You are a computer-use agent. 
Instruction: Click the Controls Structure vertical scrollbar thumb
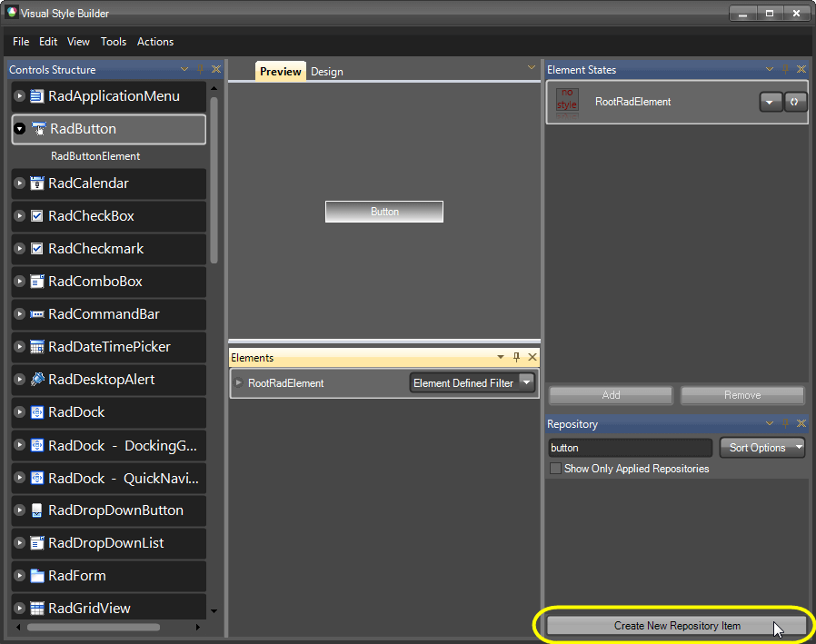pos(214,181)
